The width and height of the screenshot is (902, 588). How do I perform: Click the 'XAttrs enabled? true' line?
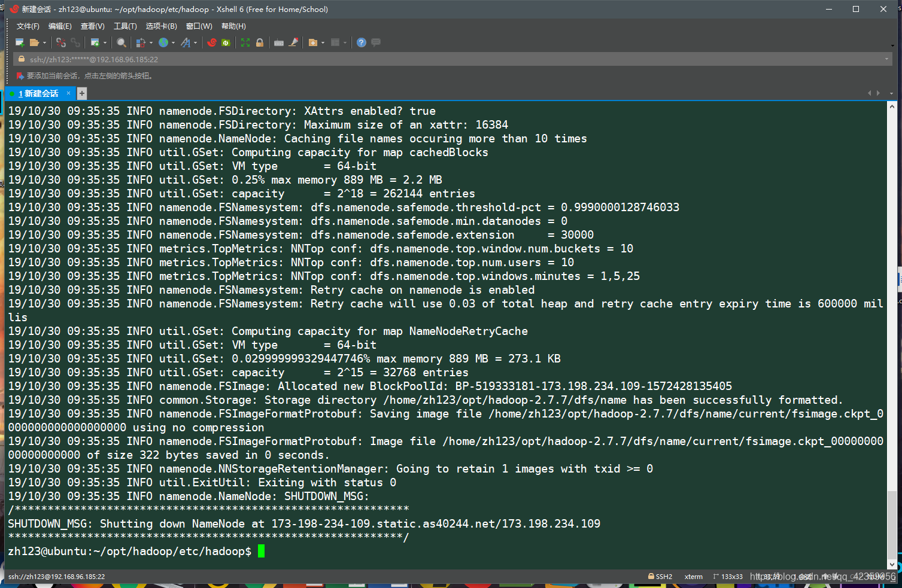click(x=221, y=111)
